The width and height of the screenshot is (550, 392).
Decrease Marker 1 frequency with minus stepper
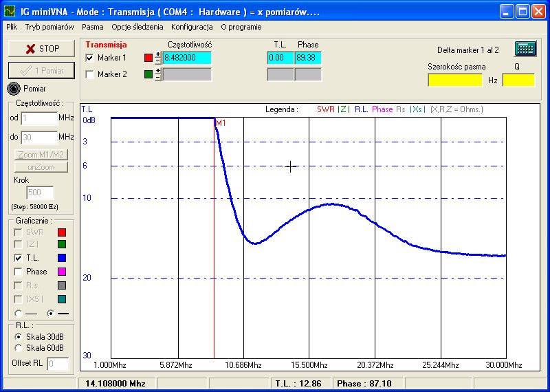[x=157, y=61]
